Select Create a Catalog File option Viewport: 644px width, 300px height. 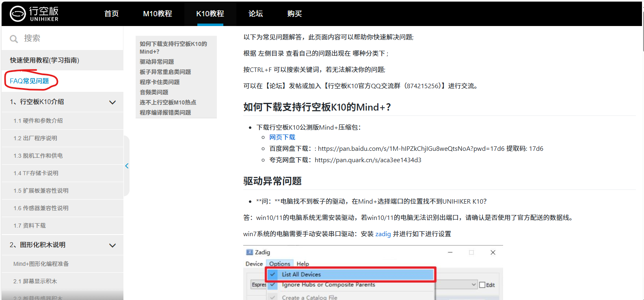(x=309, y=297)
